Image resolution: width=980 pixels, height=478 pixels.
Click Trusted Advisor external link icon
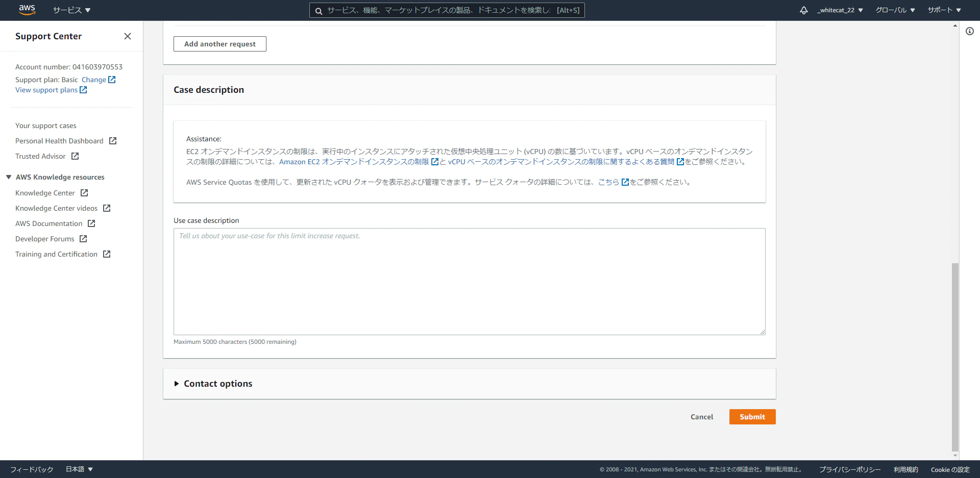coord(75,156)
